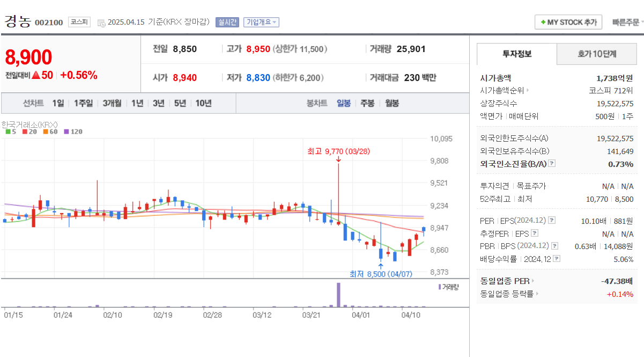Select the 1년 line chart period
644x357 pixels.
(137, 103)
